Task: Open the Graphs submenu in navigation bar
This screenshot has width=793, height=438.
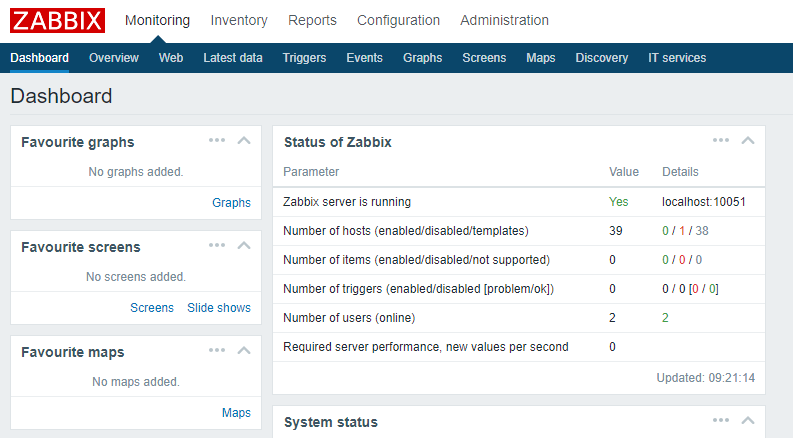Action: (422, 58)
